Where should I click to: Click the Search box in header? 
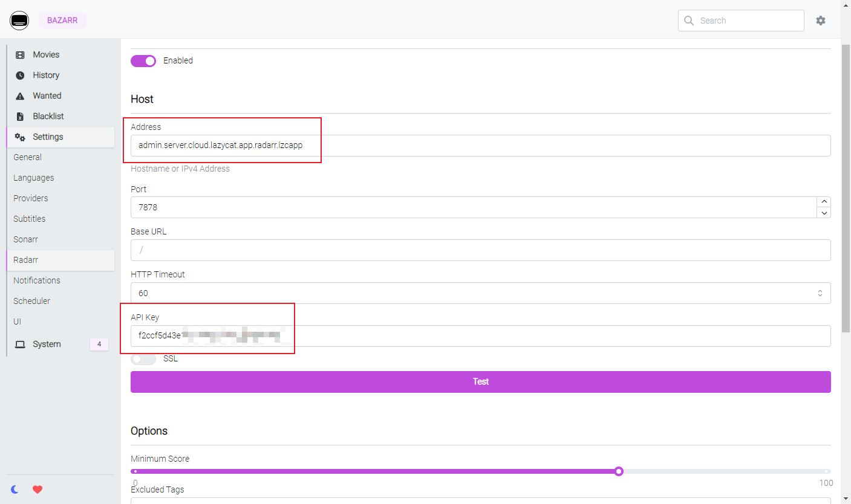pyautogui.click(x=741, y=21)
